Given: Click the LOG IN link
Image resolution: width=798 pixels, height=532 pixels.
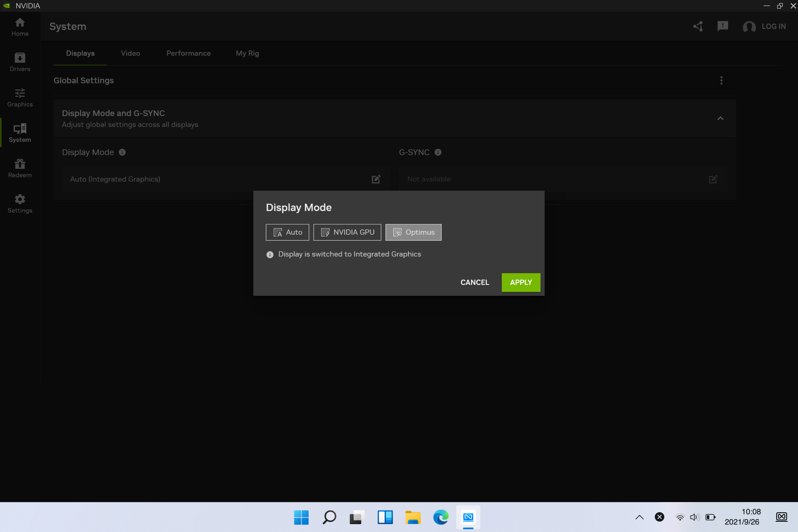Looking at the screenshot, I should [x=774, y=27].
